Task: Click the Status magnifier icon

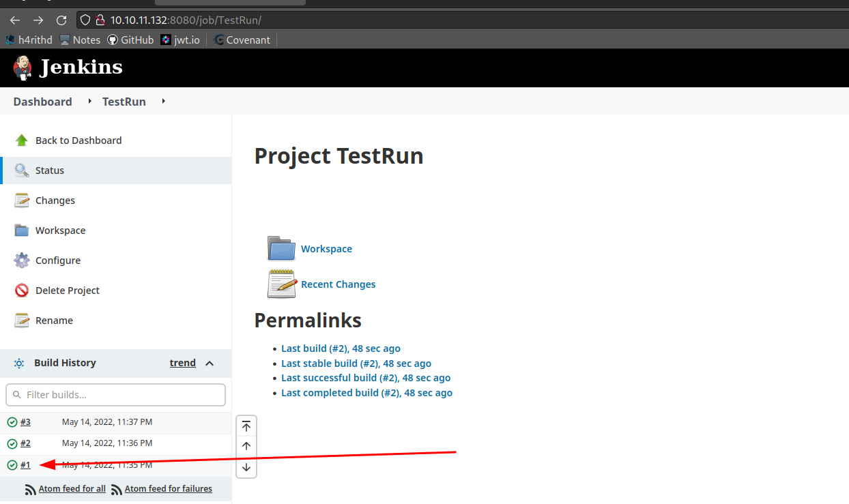Action: 22,171
